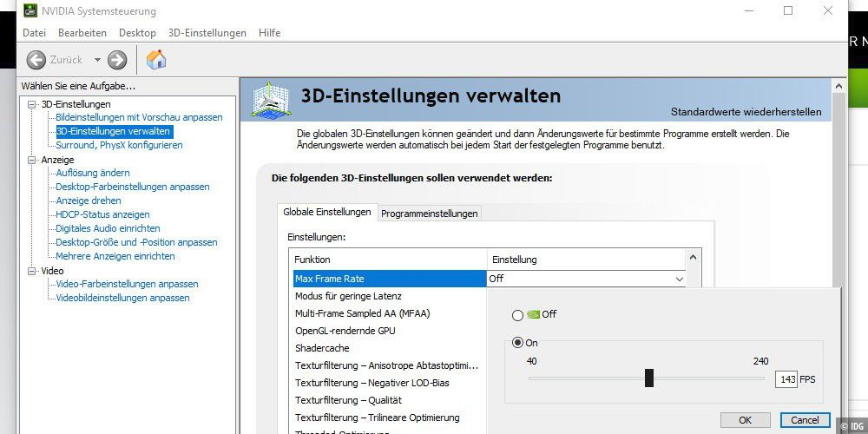
Task: Click the Back arrow icon
Action: click(x=36, y=60)
